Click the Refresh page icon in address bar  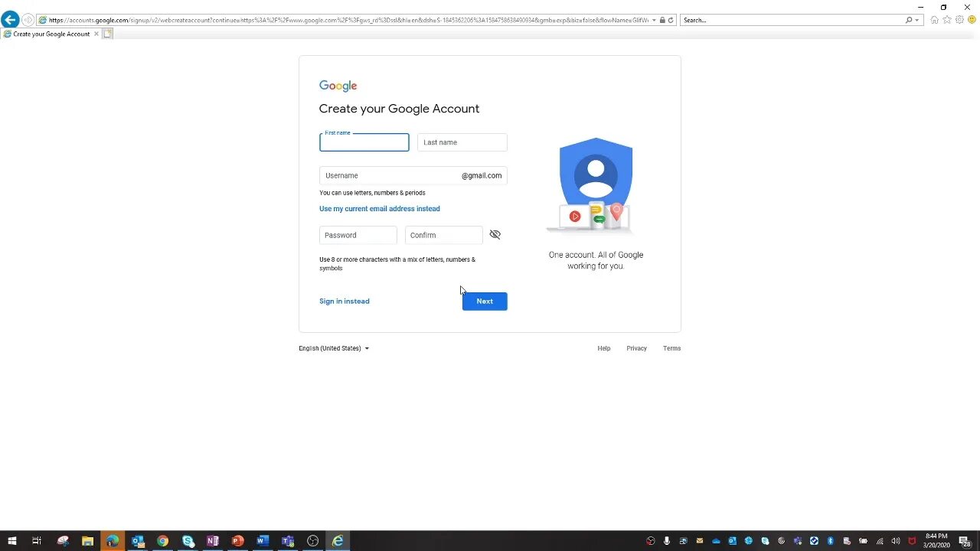[x=671, y=20]
